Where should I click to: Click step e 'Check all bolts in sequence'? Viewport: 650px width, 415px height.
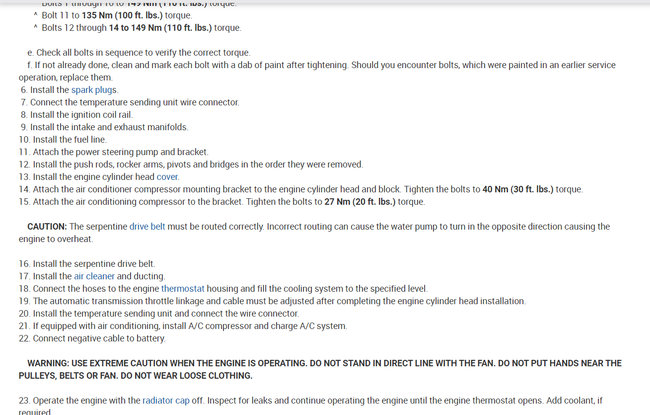pyautogui.click(x=140, y=53)
